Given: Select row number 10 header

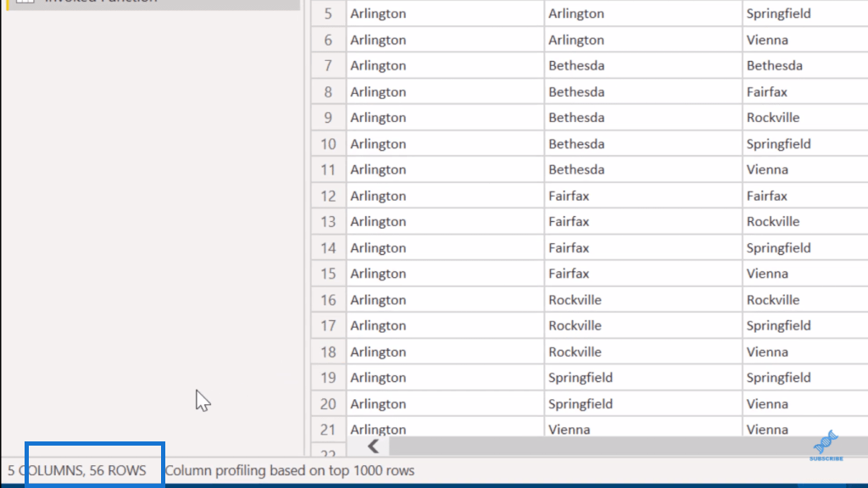Looking at the screenshot, I should (328, 144).
